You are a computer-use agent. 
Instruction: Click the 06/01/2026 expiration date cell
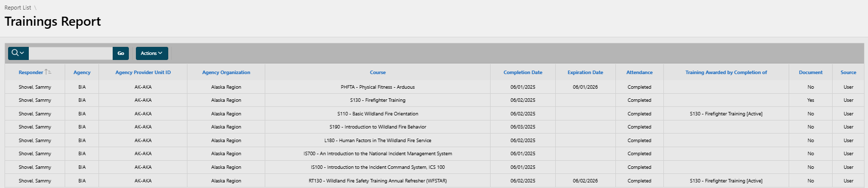click(x=585, y=87)
